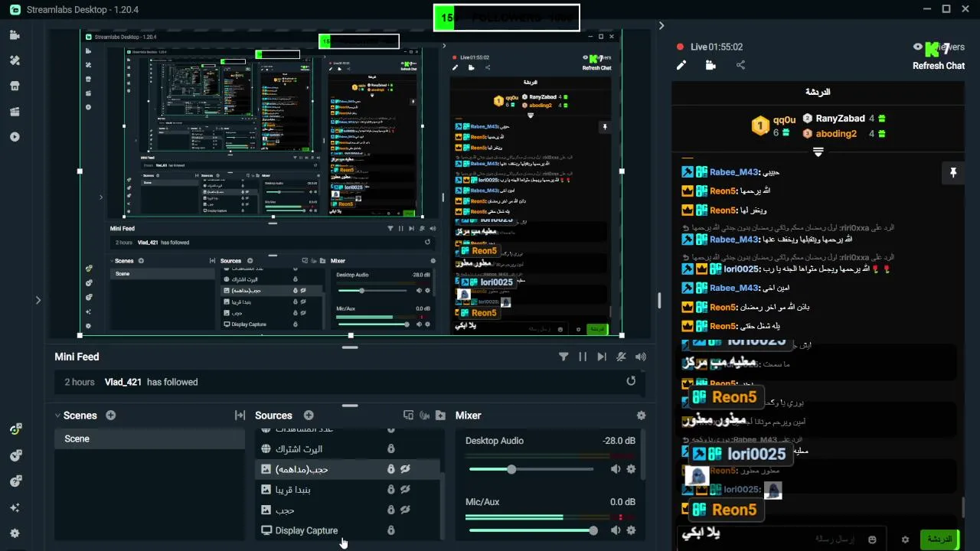The width and height of the screenshot is (980, 551).
Task: Open Mic/Aux settings gear
Action: coord(631,530)
